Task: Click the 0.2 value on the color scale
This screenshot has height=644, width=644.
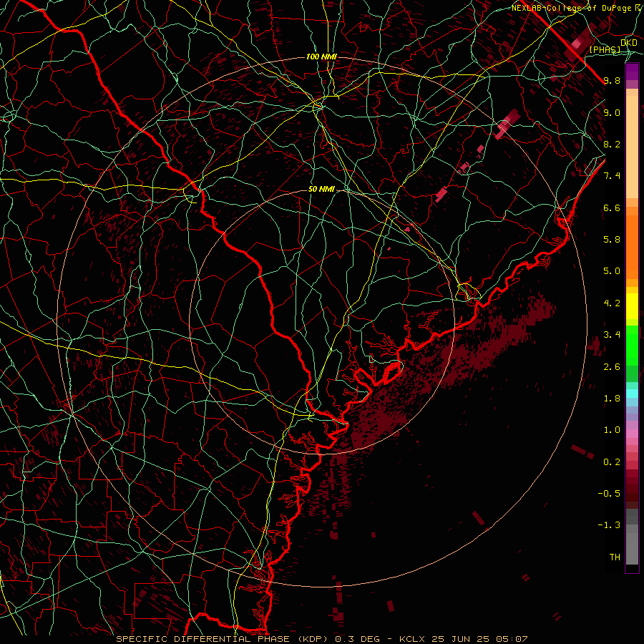Action: (x=612, y=462)
